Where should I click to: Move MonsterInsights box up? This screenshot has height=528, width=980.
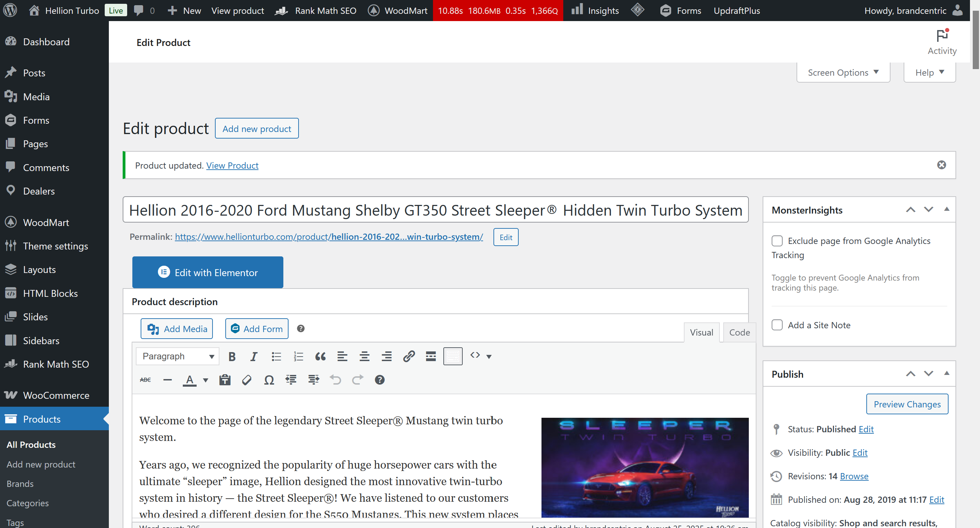[911, 210]
